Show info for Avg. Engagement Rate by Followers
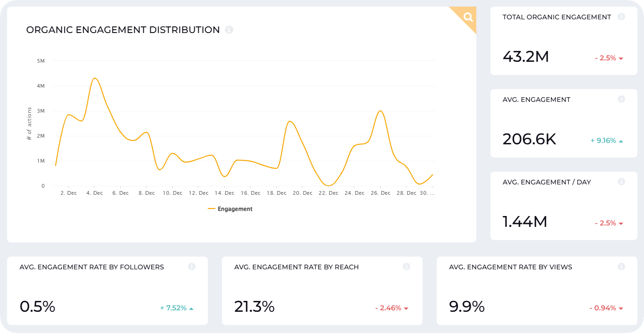 pyautogui.click(x=192, y=266)
